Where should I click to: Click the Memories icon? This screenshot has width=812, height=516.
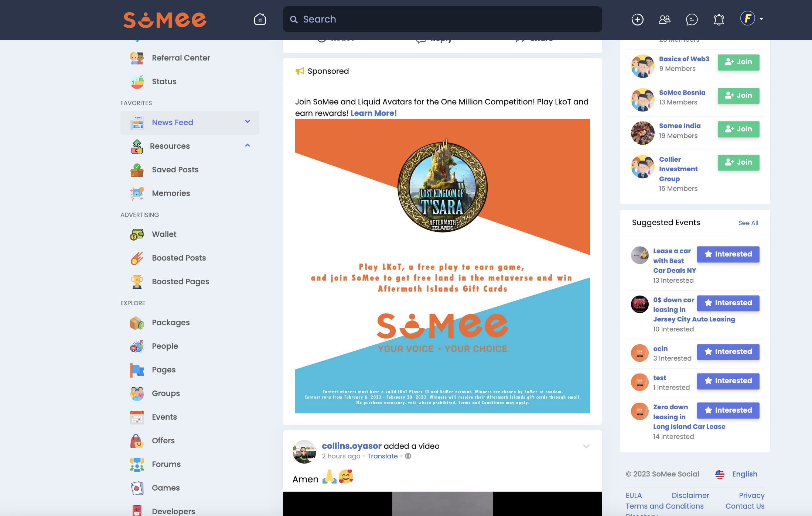[137, 193]
